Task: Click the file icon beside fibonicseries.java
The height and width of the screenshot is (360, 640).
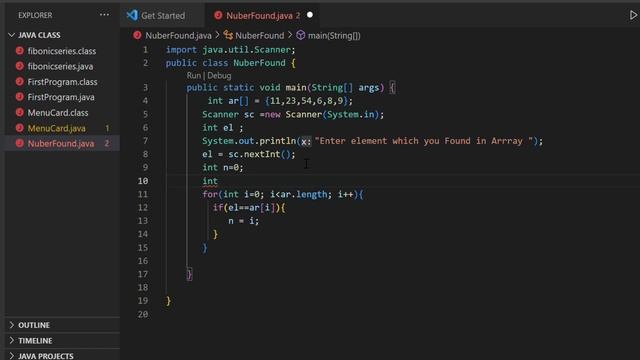Action: click(20, 66)
